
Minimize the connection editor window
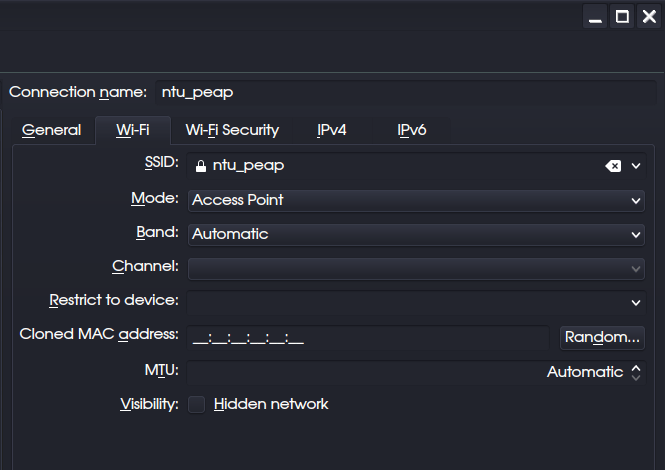(596, 17)
